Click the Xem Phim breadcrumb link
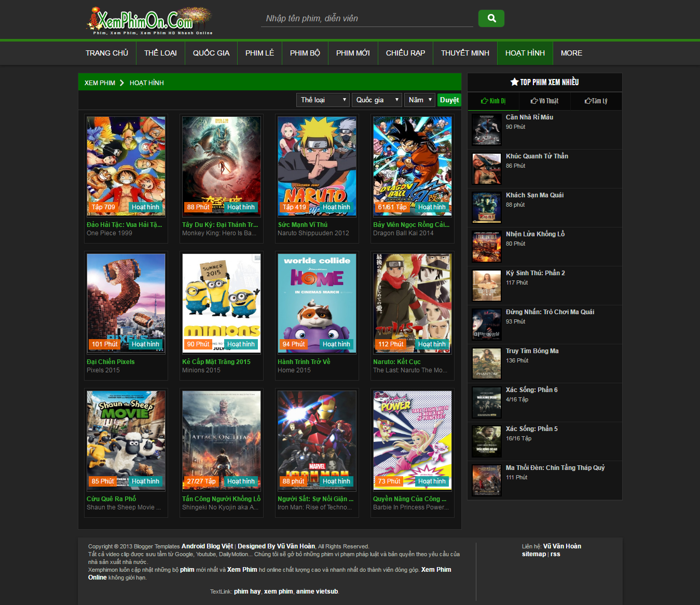This screenshot has width=700, height=605. tap(100, 83)
